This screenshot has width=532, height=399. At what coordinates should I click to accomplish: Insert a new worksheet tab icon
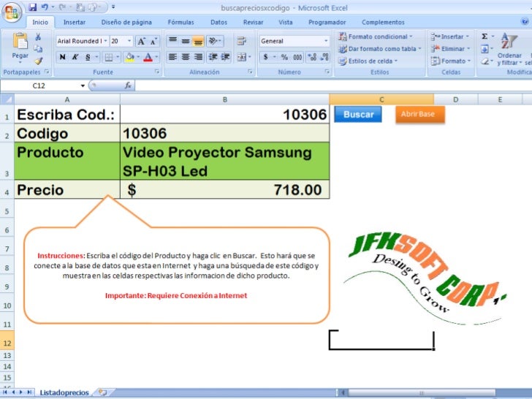[102, 392]
